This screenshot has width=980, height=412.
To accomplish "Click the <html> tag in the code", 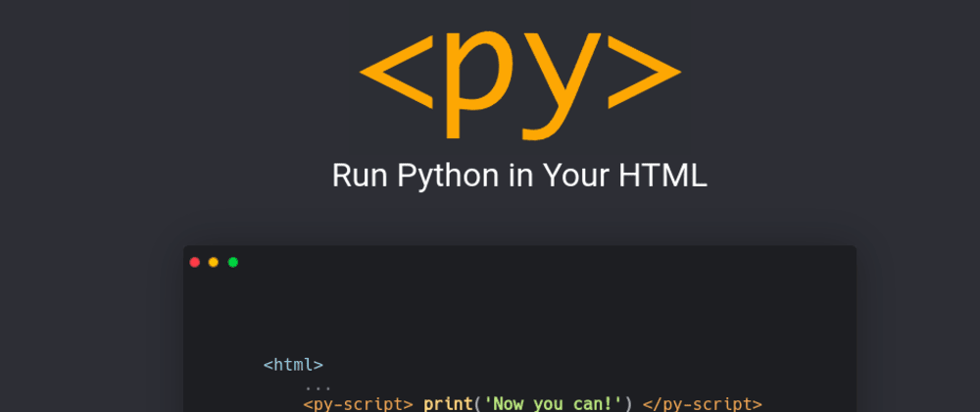I will (x=293, y=365).
